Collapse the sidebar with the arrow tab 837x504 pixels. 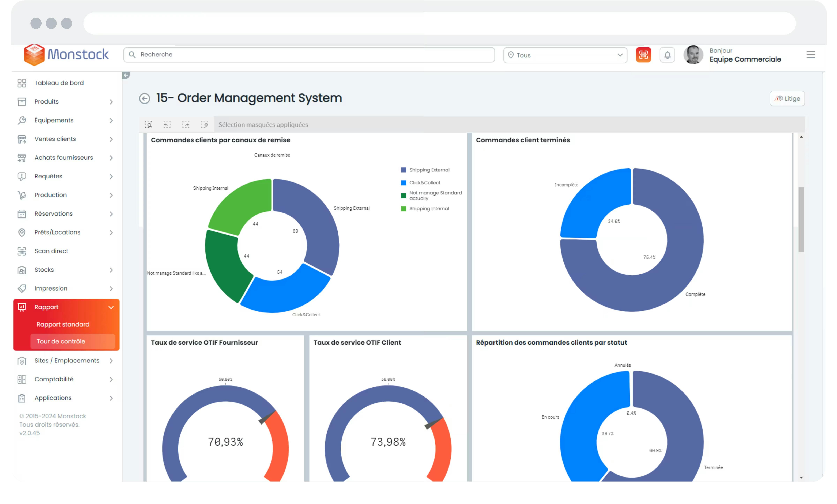(126, 75)
